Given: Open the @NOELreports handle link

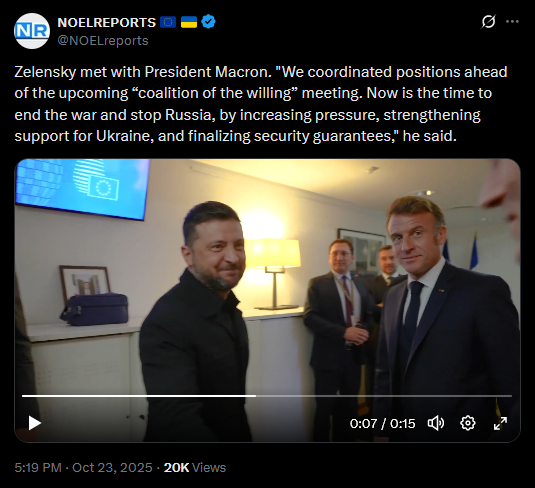Looking at the screenshot, I should coord(103,41).
